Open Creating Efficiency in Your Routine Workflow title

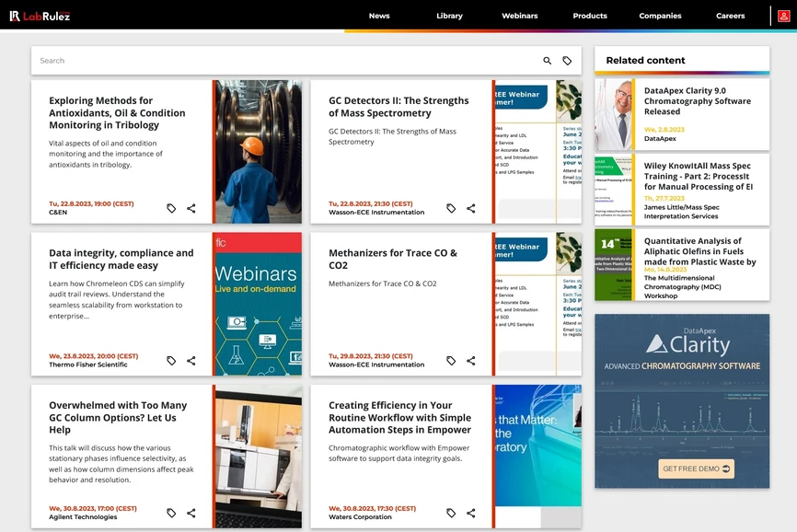[399, 417]
